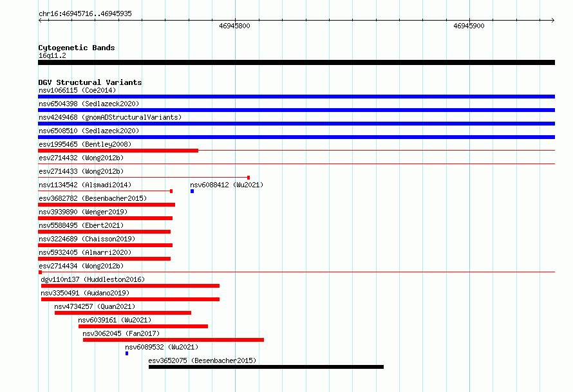The width and height of the screenshot is (573, 392).
Task: Click the 16q11.2 band label
Action: [52, 55]
